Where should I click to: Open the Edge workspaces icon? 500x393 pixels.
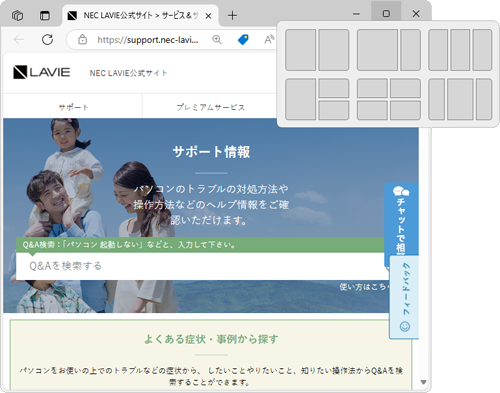(x=17, y=15)
